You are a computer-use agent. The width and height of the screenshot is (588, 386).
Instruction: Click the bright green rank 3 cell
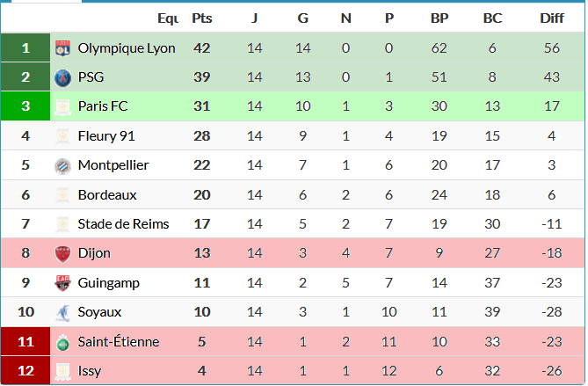[25, 106]
